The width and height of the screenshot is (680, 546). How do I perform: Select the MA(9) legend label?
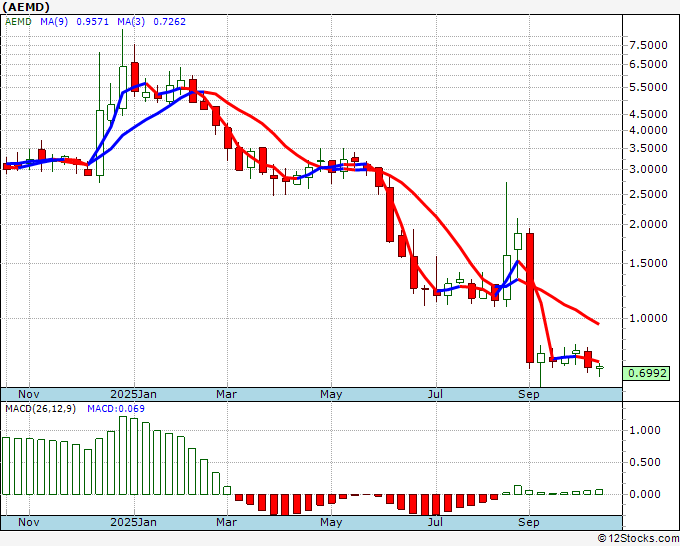pos(54,21)
